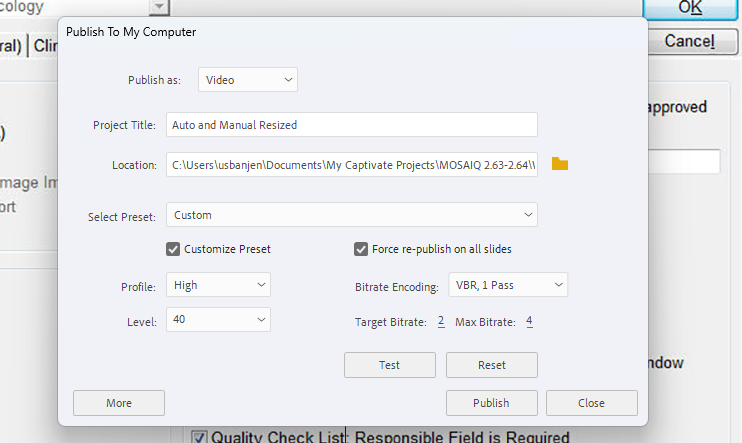Expand the Select Preset dropdown
Image resolution: width=742 pixels, height=443 pixels.
352,215
